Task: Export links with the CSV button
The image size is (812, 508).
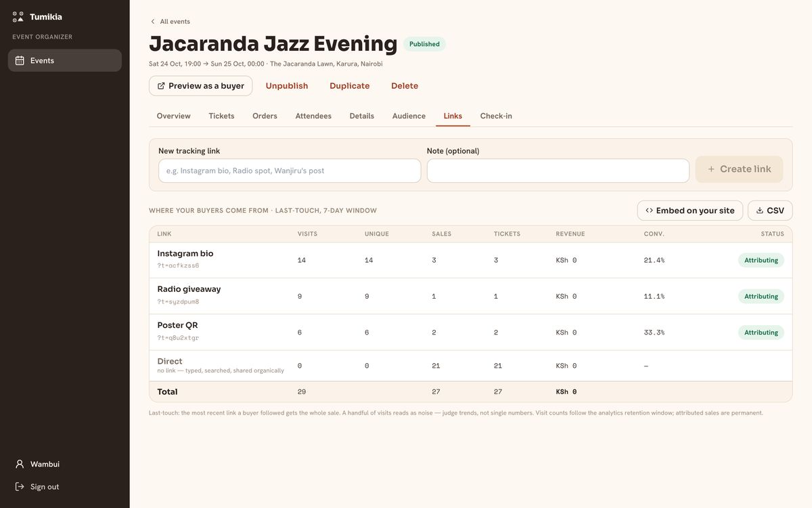Action: [770, 211]
